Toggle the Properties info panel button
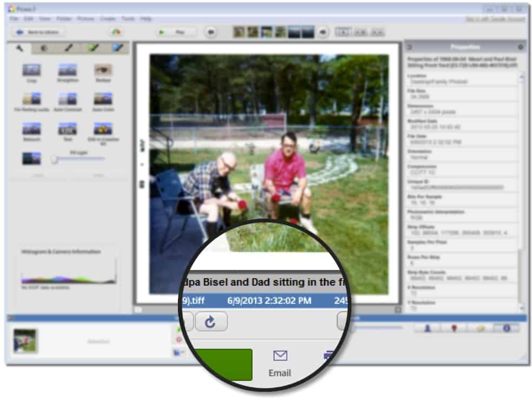 (x=506, y=329)
